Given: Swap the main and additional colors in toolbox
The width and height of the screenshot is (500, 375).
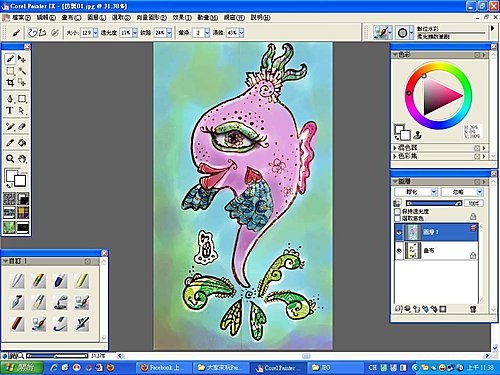Looking at the screenshot, I should (9, 185).
